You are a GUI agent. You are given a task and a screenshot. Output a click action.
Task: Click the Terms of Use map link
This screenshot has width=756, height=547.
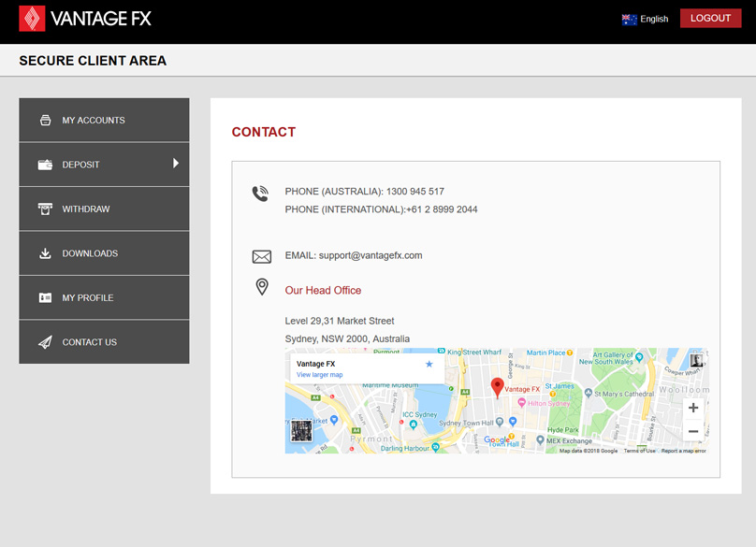(639, 451)
